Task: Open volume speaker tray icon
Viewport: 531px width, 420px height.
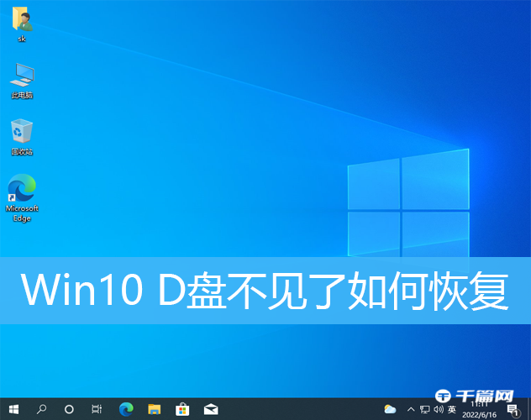Action: (439, 410)
